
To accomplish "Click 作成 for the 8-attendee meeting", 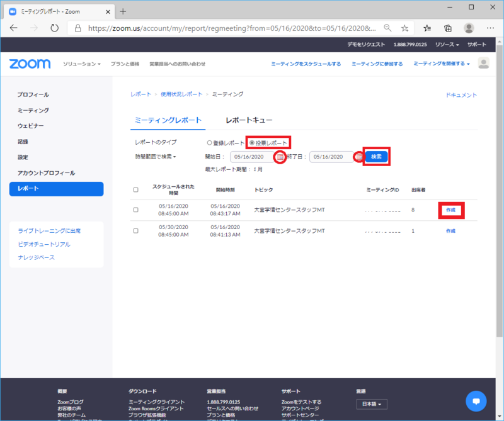I will pos(450,210).
